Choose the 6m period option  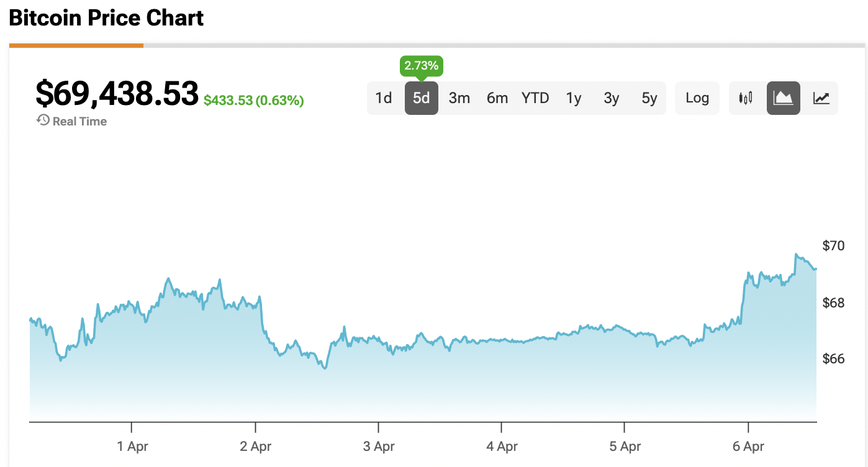click(x=497, y=97)
